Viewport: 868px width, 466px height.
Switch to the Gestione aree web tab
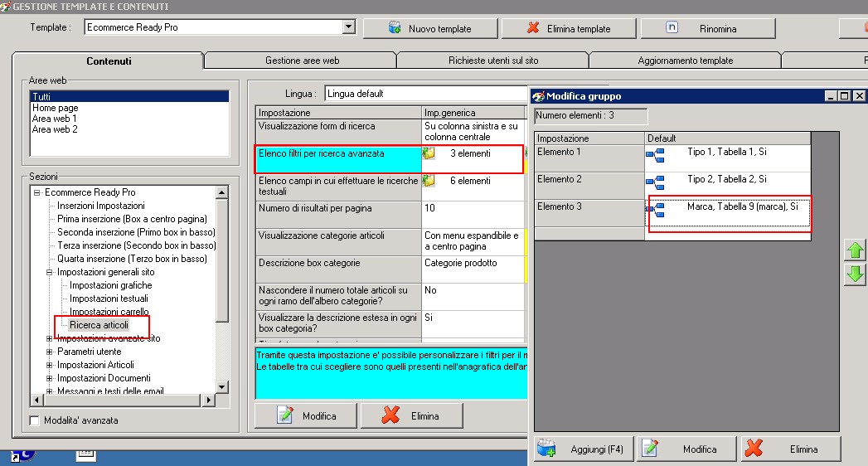(x=302, y=61)
